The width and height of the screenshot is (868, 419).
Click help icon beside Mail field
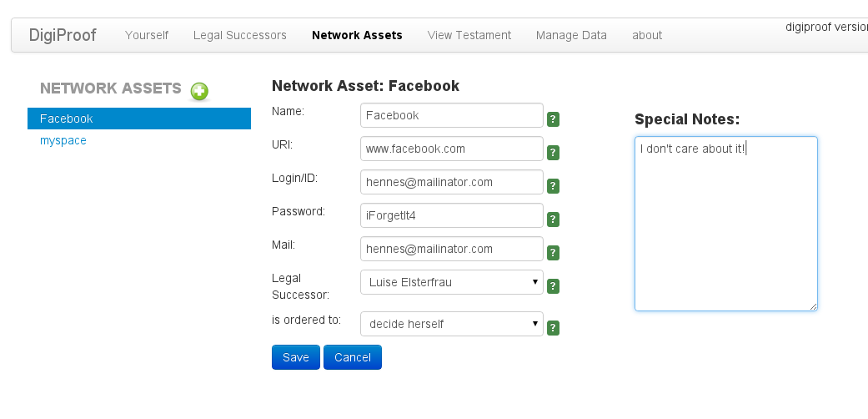click(553, 253)
